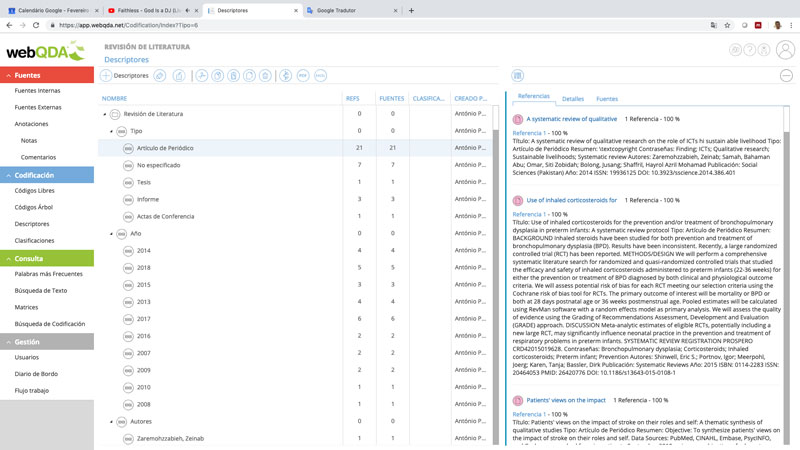
Task: Click the descriptor icon beside 2017
Action: coord(128,319)
